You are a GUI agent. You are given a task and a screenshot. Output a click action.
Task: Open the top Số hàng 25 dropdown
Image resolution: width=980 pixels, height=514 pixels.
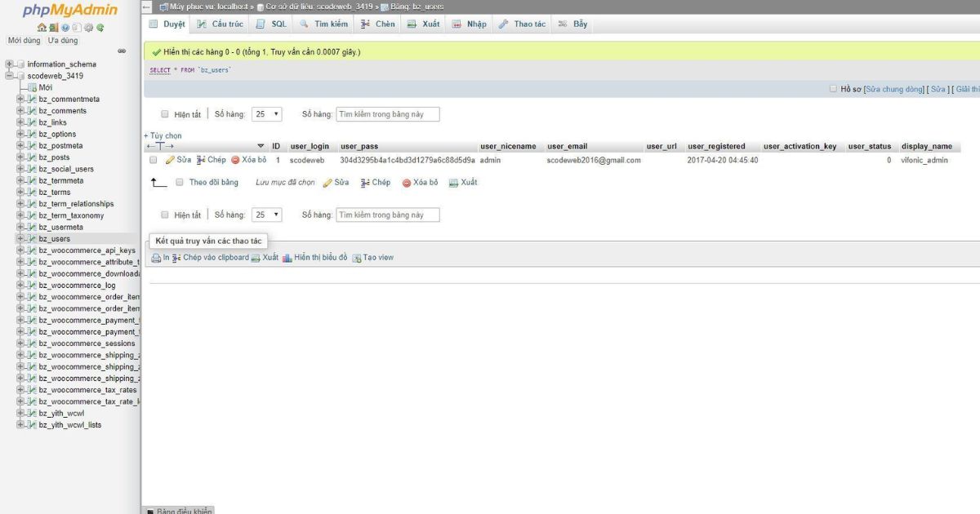[266, 115]
